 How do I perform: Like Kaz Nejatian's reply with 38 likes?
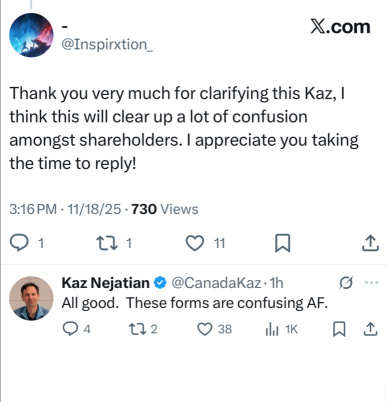click(x=205, y=329)
